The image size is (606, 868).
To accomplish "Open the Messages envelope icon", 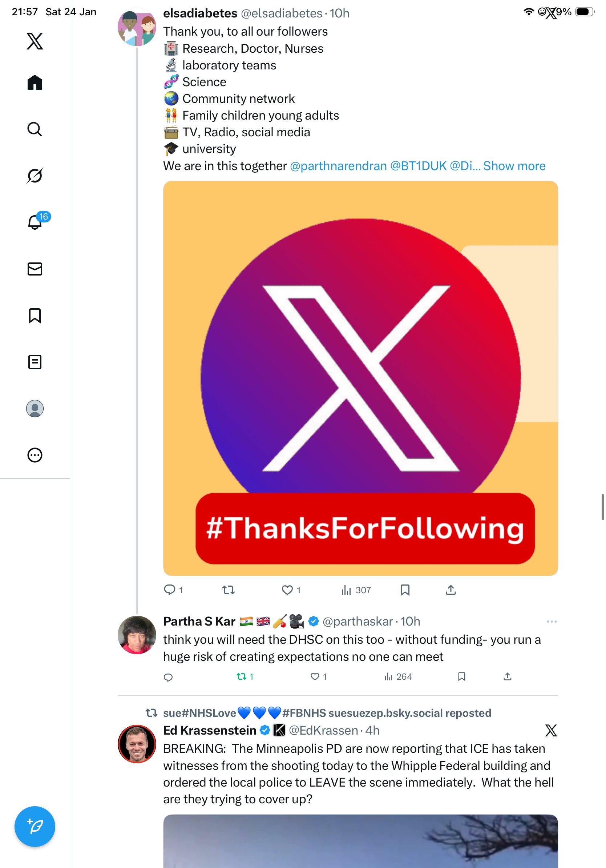I will pos(35,269).
